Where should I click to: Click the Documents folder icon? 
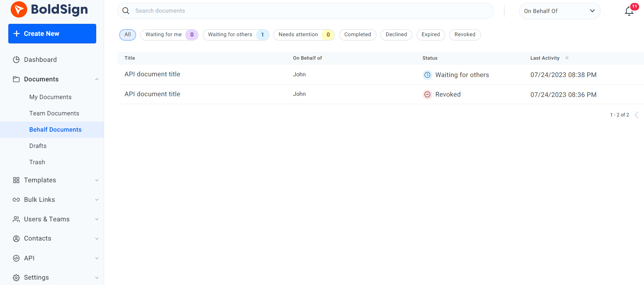16,79
